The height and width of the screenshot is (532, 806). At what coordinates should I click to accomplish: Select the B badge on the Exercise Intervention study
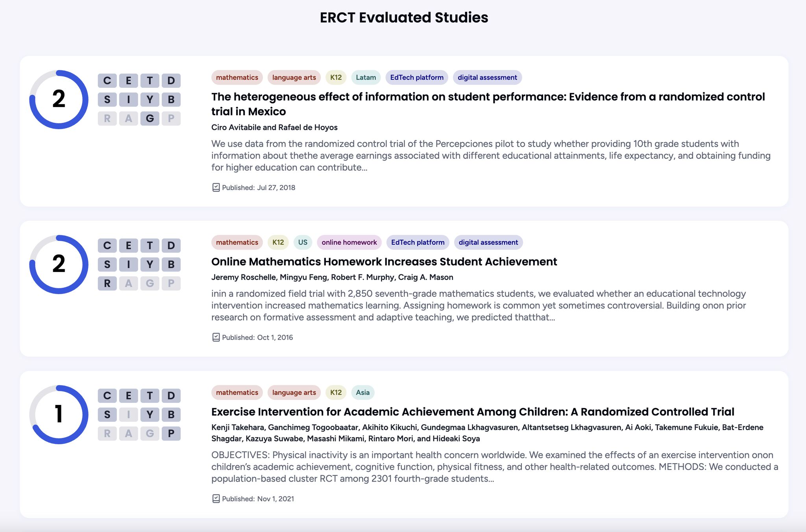(171, 414)
